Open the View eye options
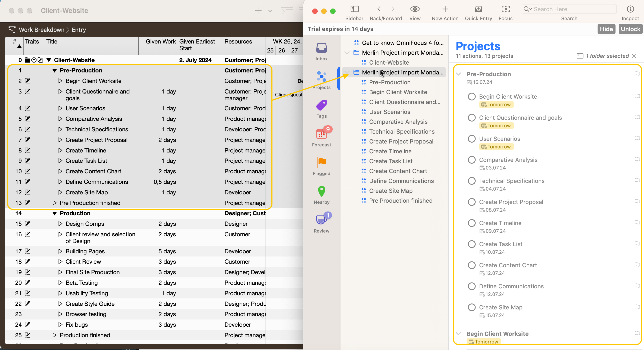This screenshot has height=350, width=644. pos(415,9)
